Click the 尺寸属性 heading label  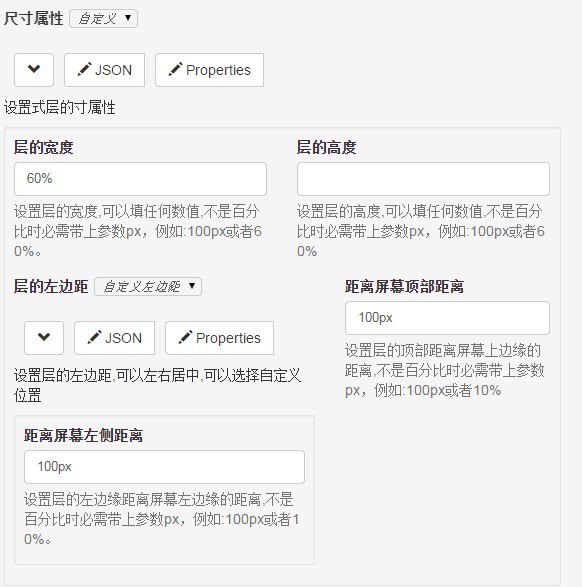click(x=34, y=18)
